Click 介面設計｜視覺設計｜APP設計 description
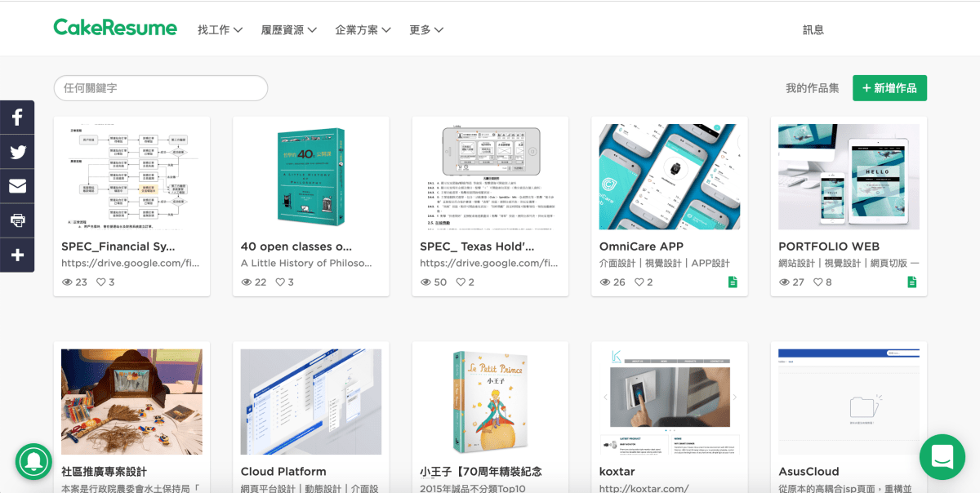This screenshot has width=980, height=493. (x=665, y=263)
